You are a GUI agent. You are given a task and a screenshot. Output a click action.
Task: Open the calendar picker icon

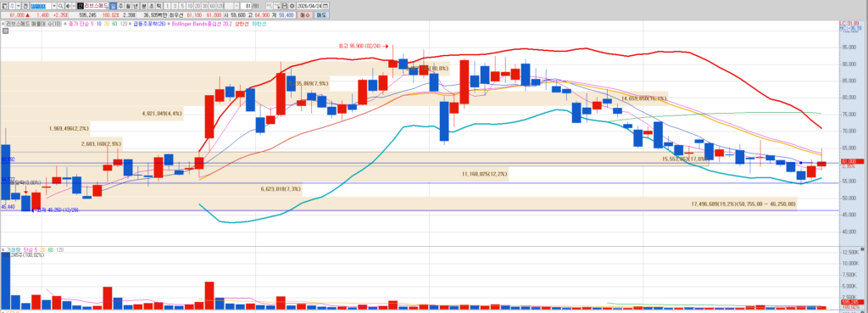(325, 6)
